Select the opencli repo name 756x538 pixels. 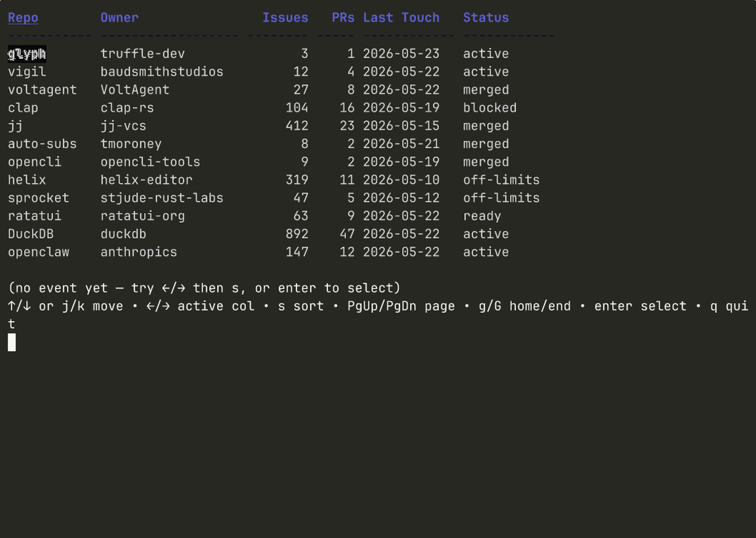35,162
